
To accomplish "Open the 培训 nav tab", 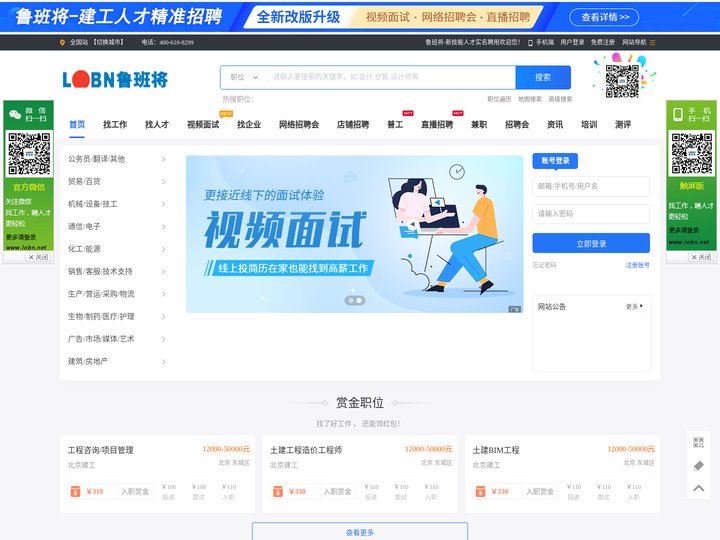I will tap(589, 124).
